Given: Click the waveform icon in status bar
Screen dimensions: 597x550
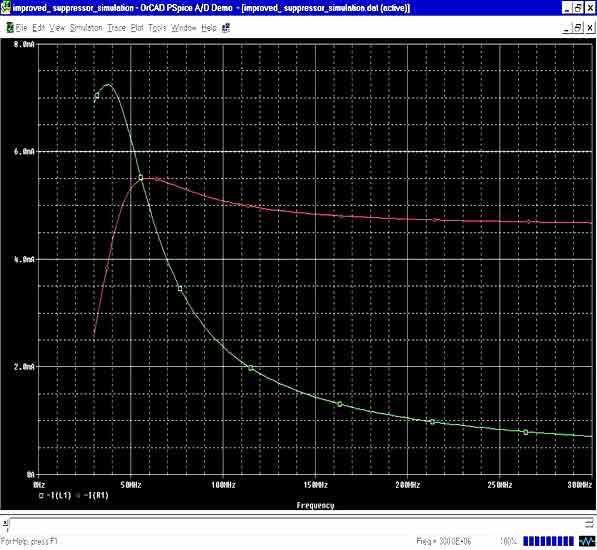Looking at the screenshot, I should click(x=587, y=541).
